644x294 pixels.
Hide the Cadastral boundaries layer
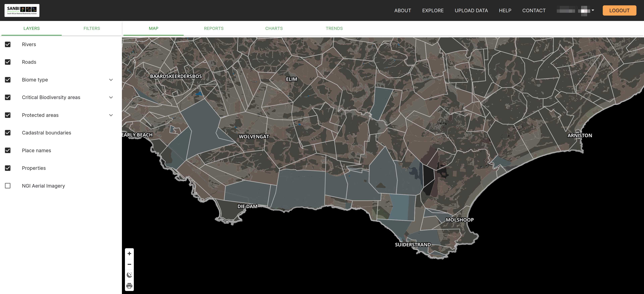click(8, 133)
